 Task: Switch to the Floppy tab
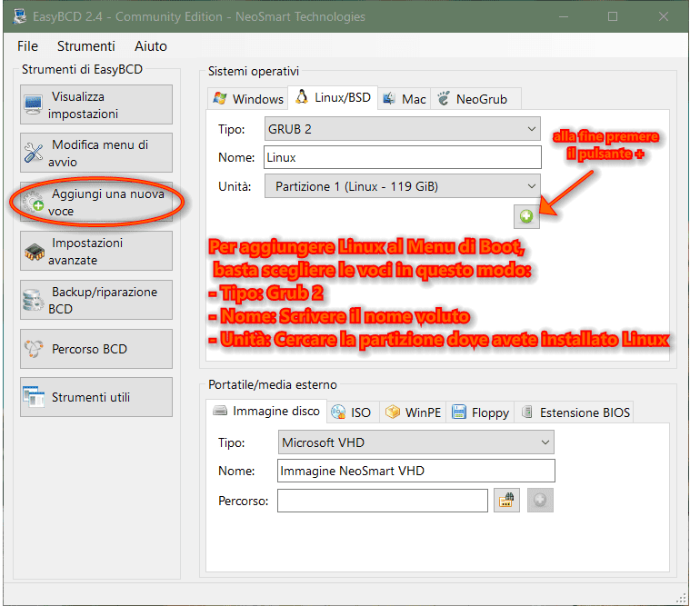480,412
